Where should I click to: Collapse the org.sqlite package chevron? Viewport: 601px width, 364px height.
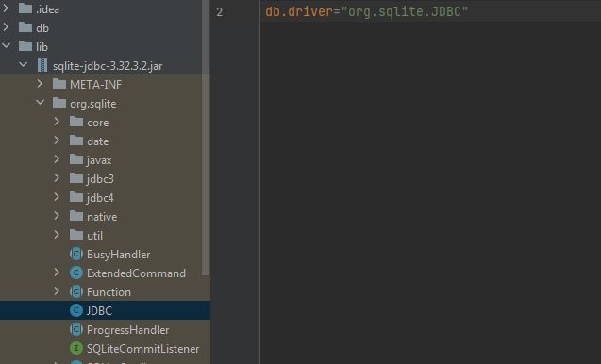[x=40, y=103]
